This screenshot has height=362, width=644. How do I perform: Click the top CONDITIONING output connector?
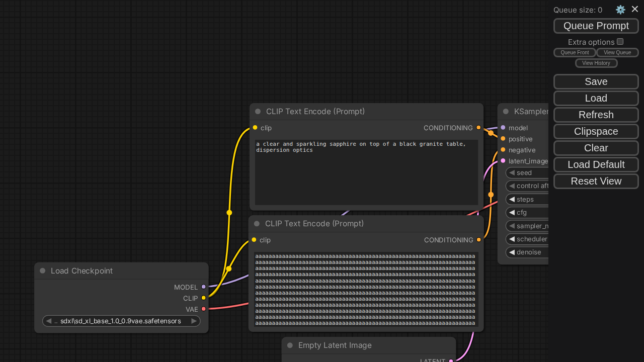[x=478, y=128]
